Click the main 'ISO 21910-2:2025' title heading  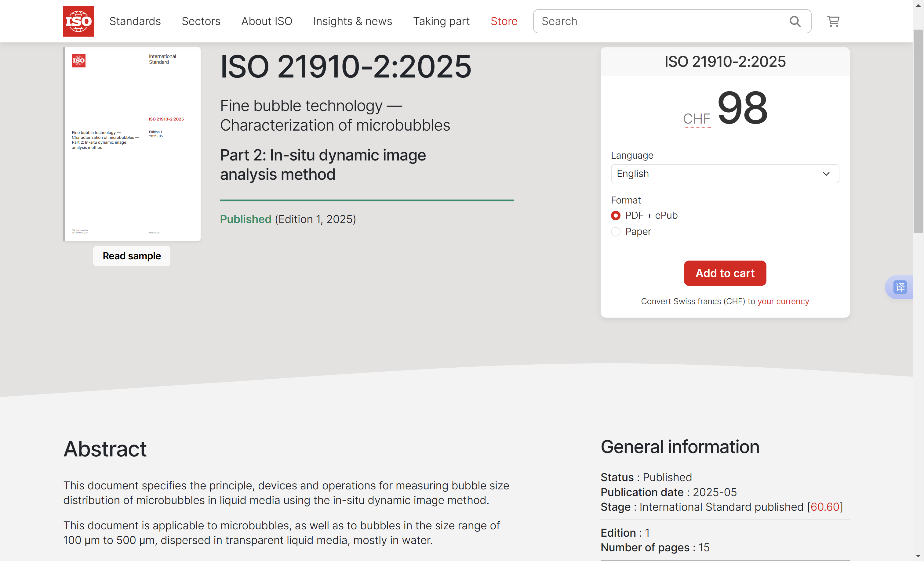pos(345,67)
